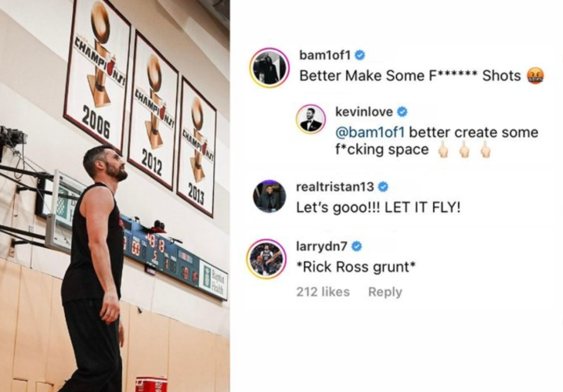563x392 pixels.
Task: Click verified badge beside kevinlove
Action: coord(402,112)
